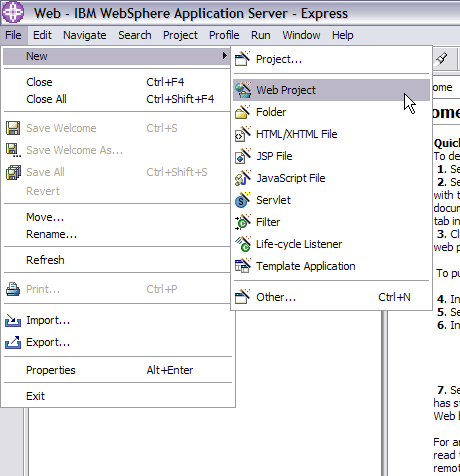Click the Print printer icon
Viewport: 460px width, 476px height.
13,289
